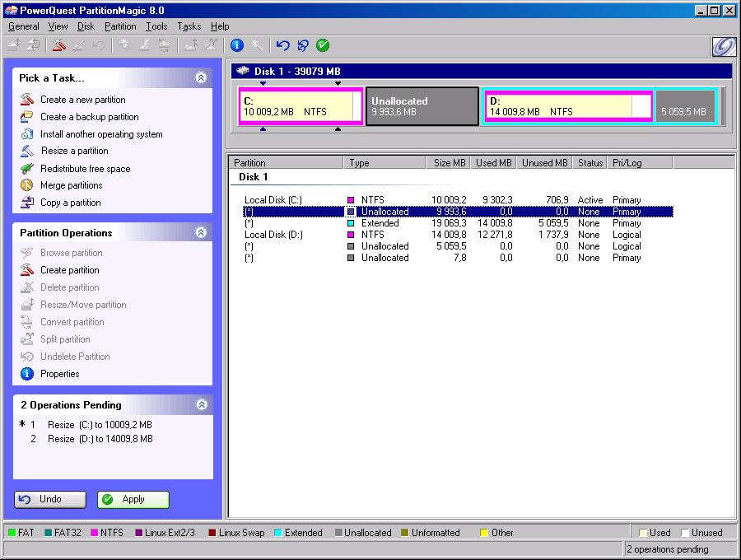Click the Convert partition operation icon
The height and width of the screenshot is (560, 741).
27,322
